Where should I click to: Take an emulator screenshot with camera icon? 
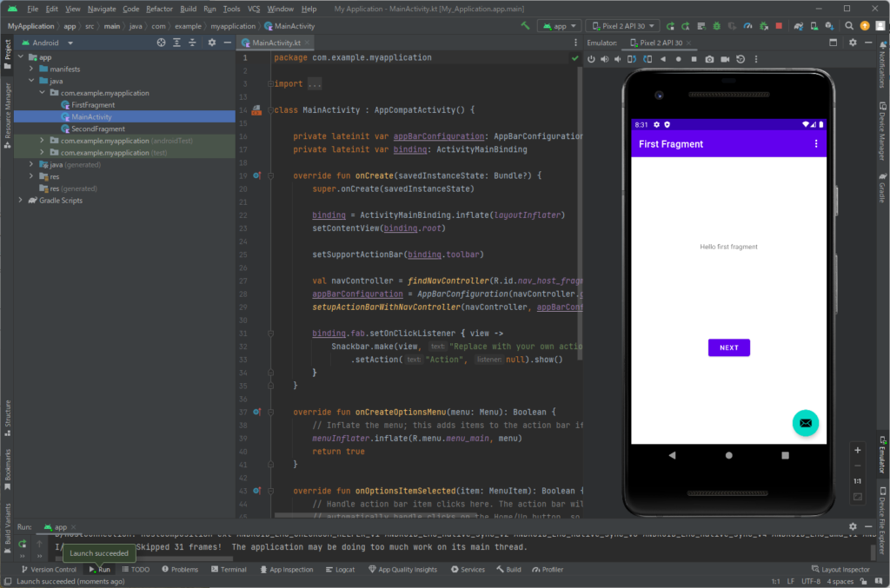709,59
